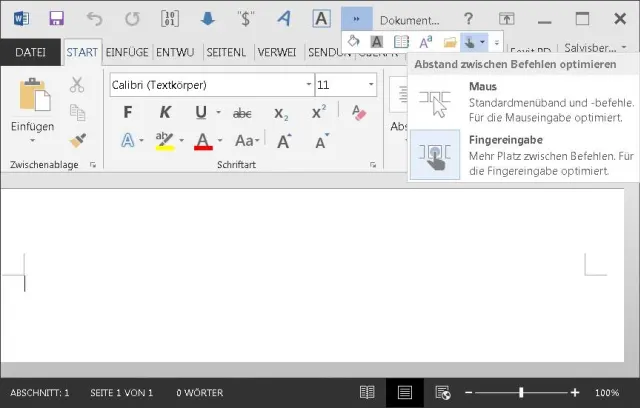Toggle subscript x₂ formatting
Image resolution: width=640 pixels, height=408 pixels.
281,113
